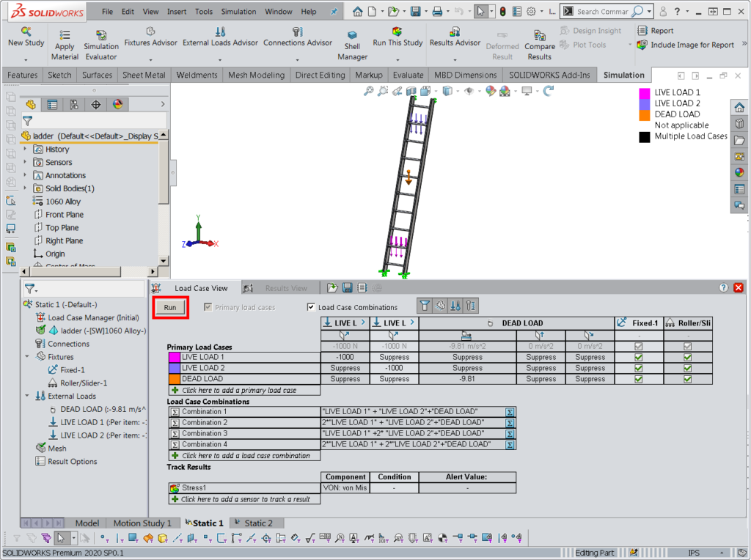This screenshot has width=751, height=560.
Task: Click the Print icon in title bar
Action: click(x=437, y=12)
